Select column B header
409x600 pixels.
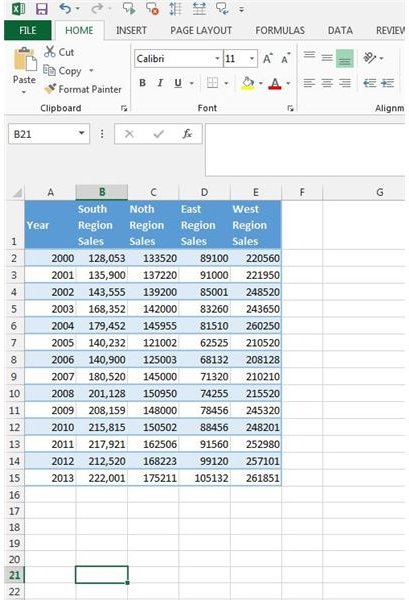pyautogui.click(x=102, y=192)
